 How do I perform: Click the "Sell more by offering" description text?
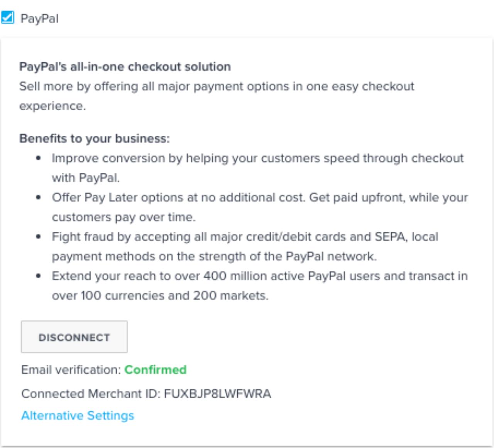[216, 86]
